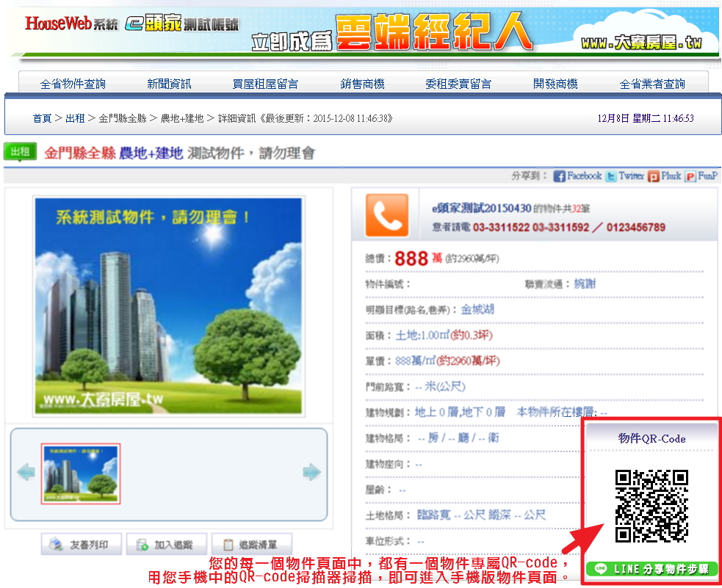This screenshot has width=722, height=588.
Task: Click the 物件QR-Code heading
Action: pos(651,438)
